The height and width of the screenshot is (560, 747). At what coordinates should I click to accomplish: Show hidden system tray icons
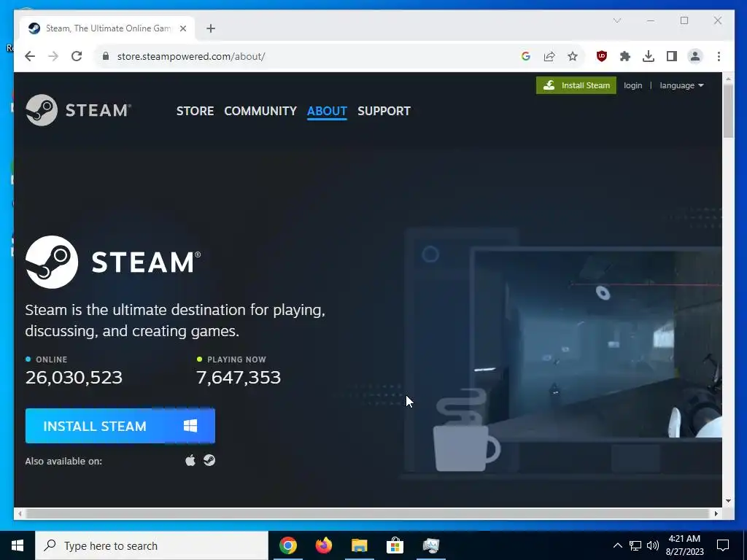coord(617,545)
